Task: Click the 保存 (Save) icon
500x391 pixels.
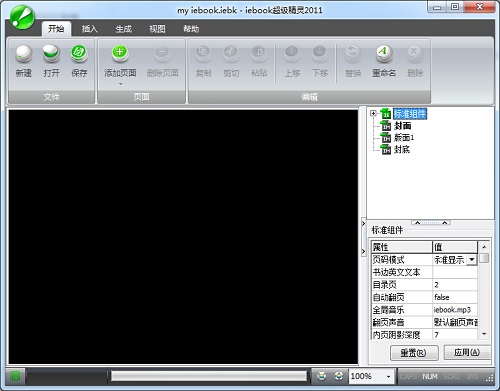Action: pyautogui.click(x=79, y=54)
